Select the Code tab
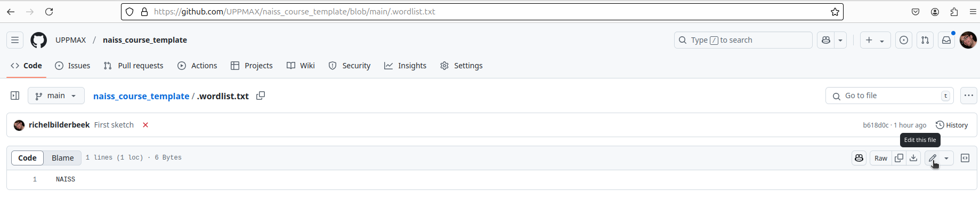This screenshot has height=206, width=980. pyautogui.click(x=26, y=66)
